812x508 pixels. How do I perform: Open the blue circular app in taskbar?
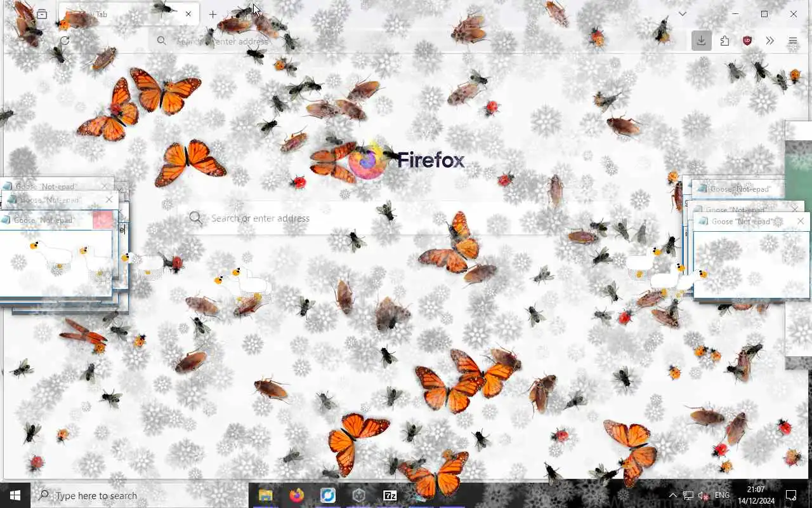328,495
